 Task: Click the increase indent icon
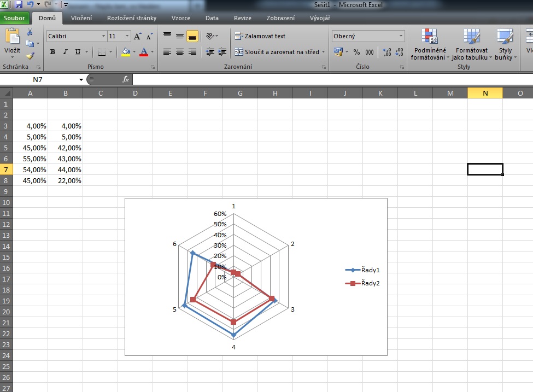click(x=222, y=52)
